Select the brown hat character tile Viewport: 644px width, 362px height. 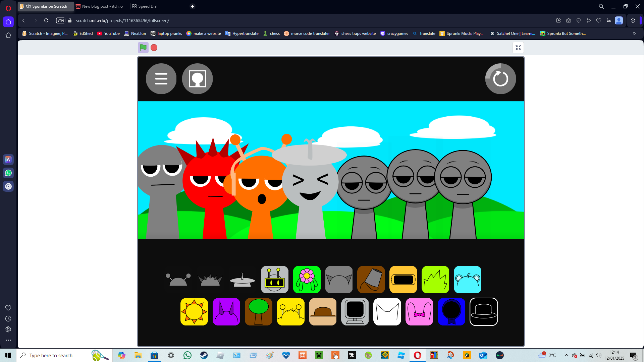323,312
